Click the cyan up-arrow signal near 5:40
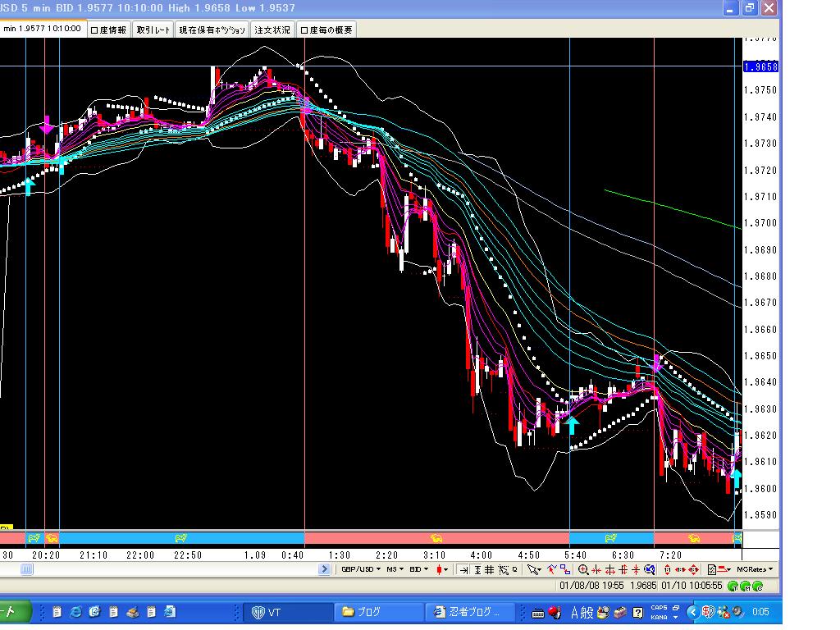The height and width of the screenshot is (630, 840). 572,425
